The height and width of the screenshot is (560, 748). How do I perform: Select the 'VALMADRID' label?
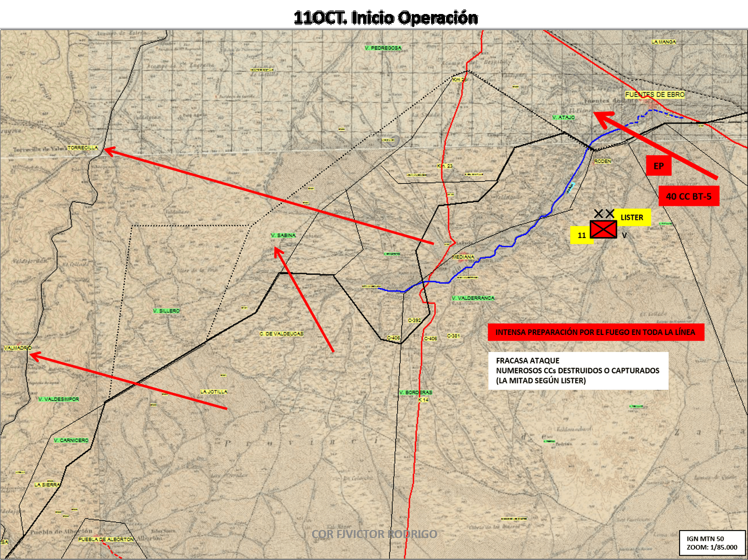pos(18,348)
